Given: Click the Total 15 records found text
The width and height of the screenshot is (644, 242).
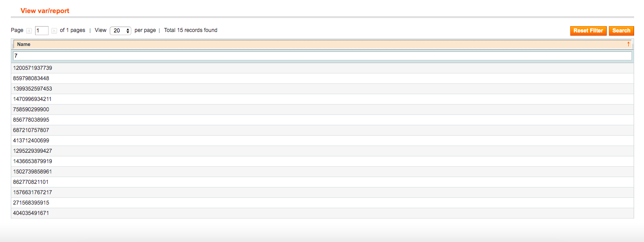Looking at the screenshot, I should (191, 31).
